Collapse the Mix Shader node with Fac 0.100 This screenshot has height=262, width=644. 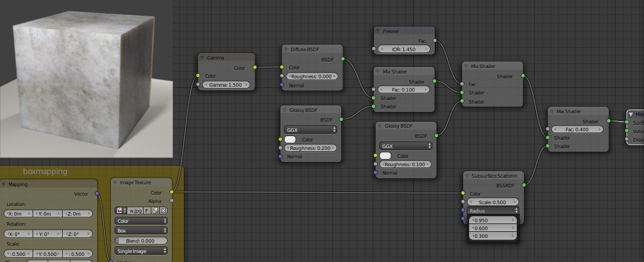(378, 72)
